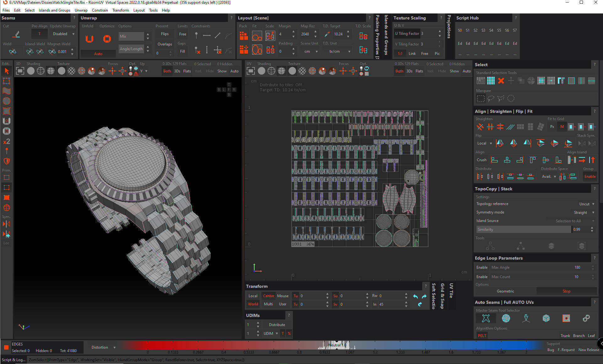Toggle Max Angle Enable in Edge Loop Parameters

[x=482, y=267]
